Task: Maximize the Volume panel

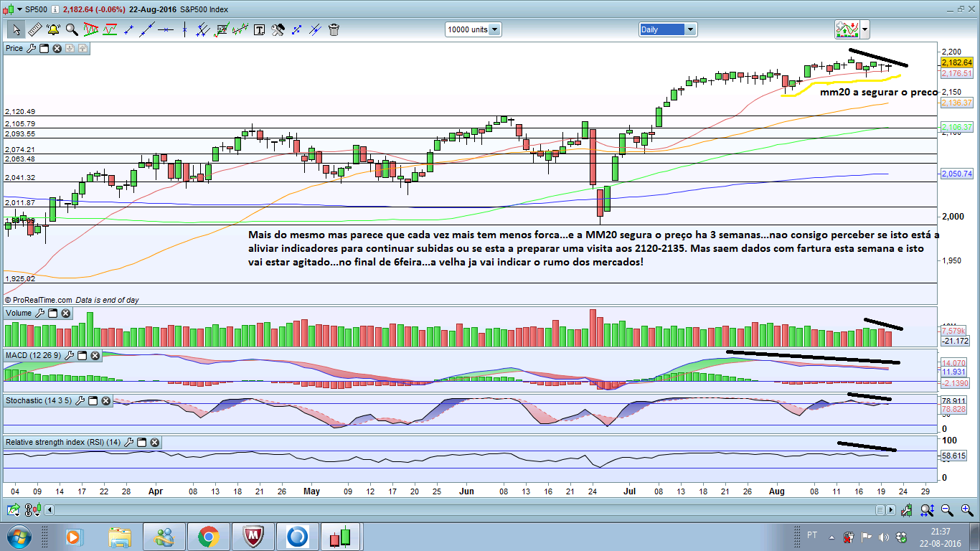Action: [x=53, y=314]
